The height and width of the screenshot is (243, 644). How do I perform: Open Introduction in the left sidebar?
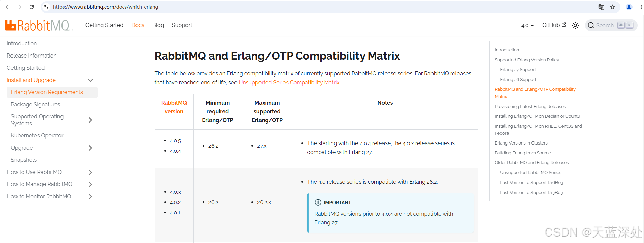[22, 43]
